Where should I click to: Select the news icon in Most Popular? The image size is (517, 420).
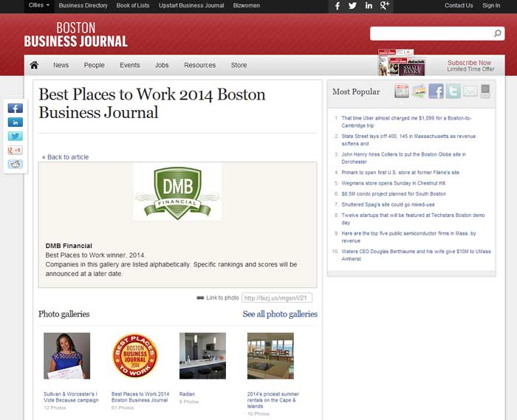pos(402,91)
